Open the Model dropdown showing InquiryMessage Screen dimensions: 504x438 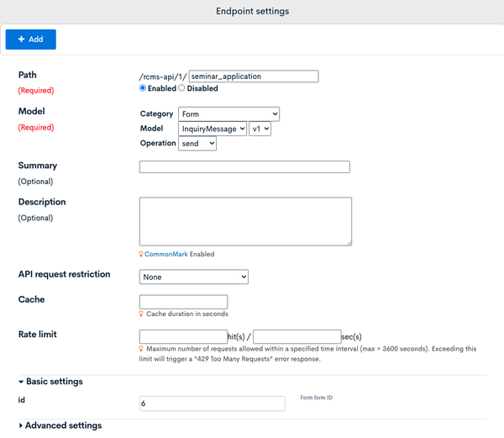(x=213, y=129)
